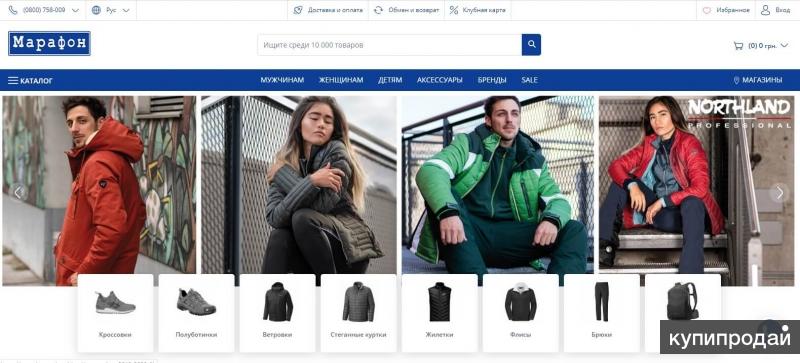This screenshot has height=363, width=800.
Task: Go to previous banner slide arrow
Action: (18, 192)
